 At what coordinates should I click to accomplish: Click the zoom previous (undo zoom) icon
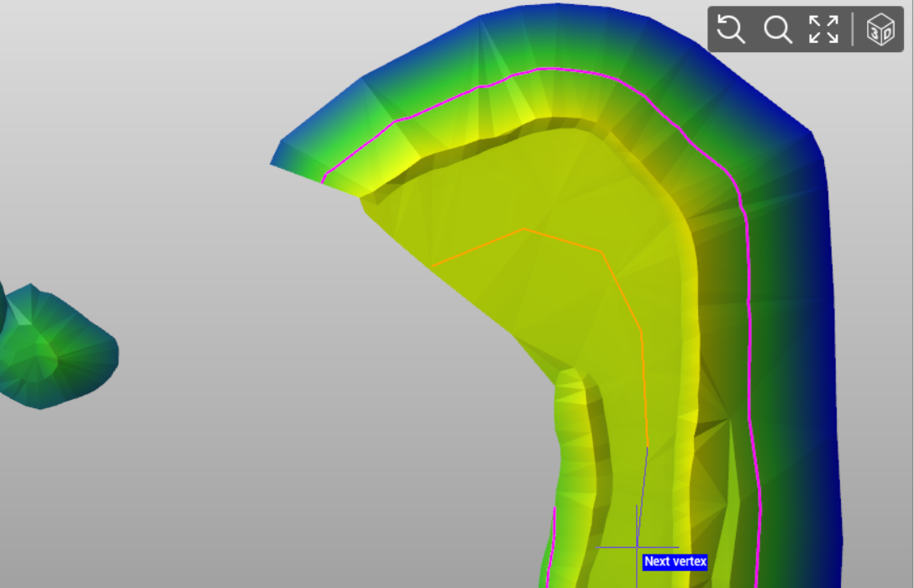(732, 29)
